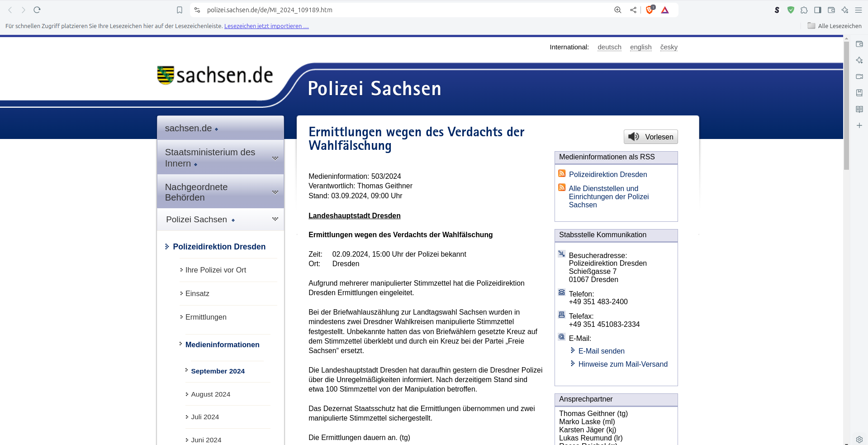
Task: Open Staatsministerium des Innern menu item
Action: coord(210,158)
